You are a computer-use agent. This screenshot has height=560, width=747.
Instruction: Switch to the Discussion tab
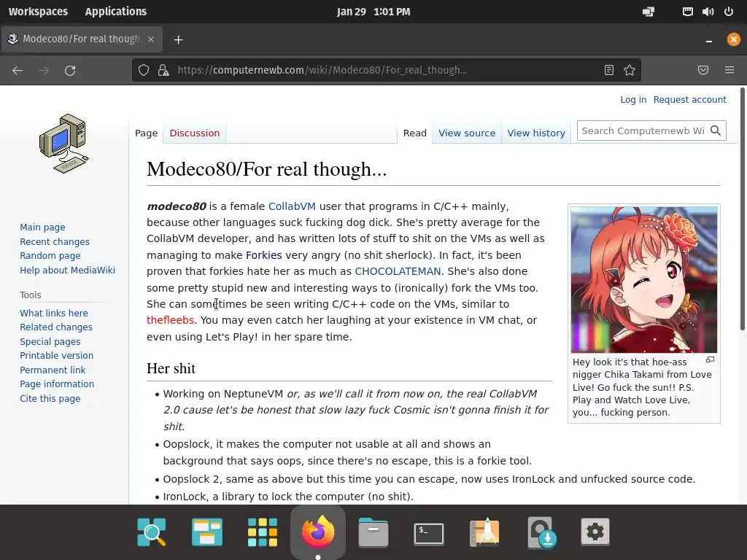tap(194, 133)
